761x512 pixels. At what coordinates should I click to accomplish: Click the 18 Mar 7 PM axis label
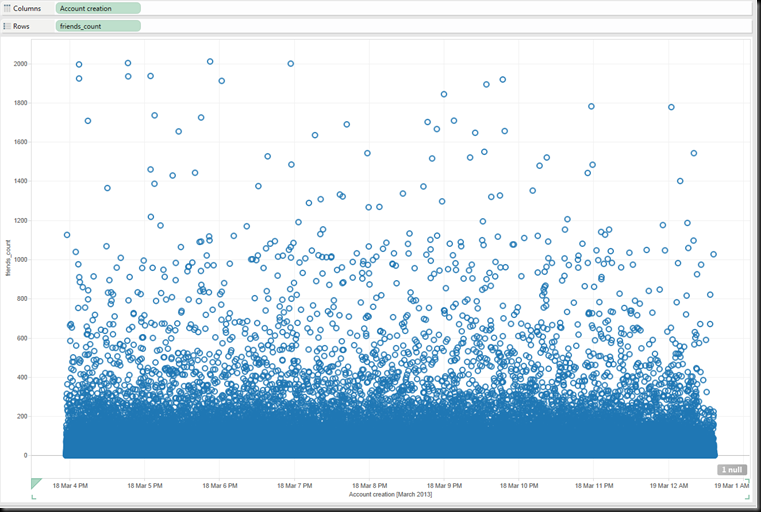pyautogui.click(x=295, y=485)
